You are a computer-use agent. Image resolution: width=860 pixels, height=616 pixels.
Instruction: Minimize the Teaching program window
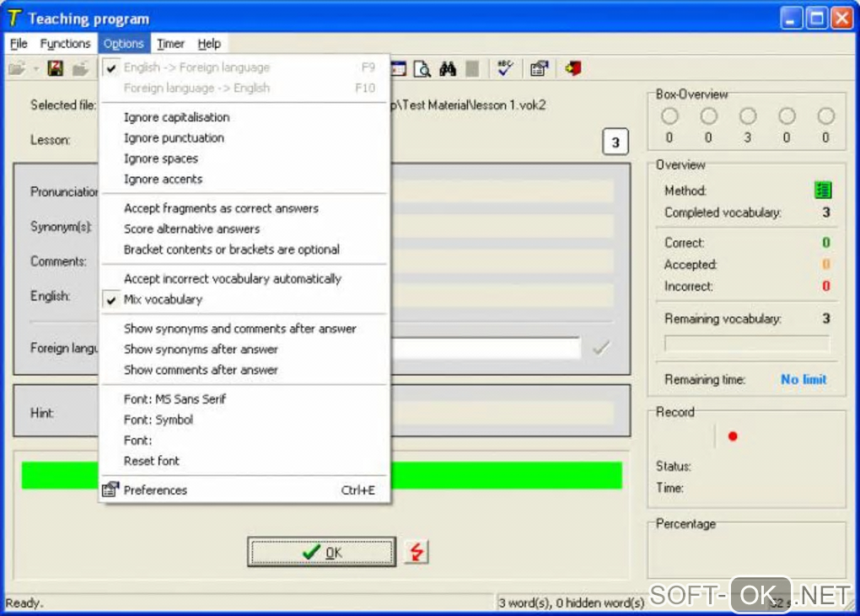coord(790,19)
